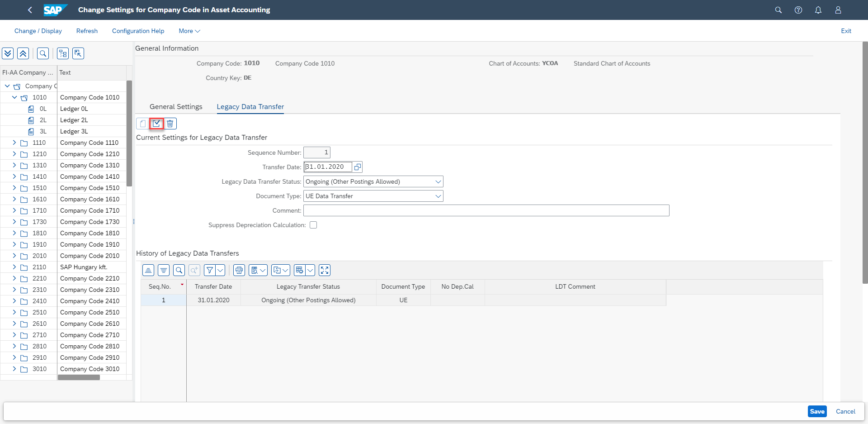This screenshot has width=868, height=424.
Task: Select SAP Hungary kft. tree row
Action: 63,267
